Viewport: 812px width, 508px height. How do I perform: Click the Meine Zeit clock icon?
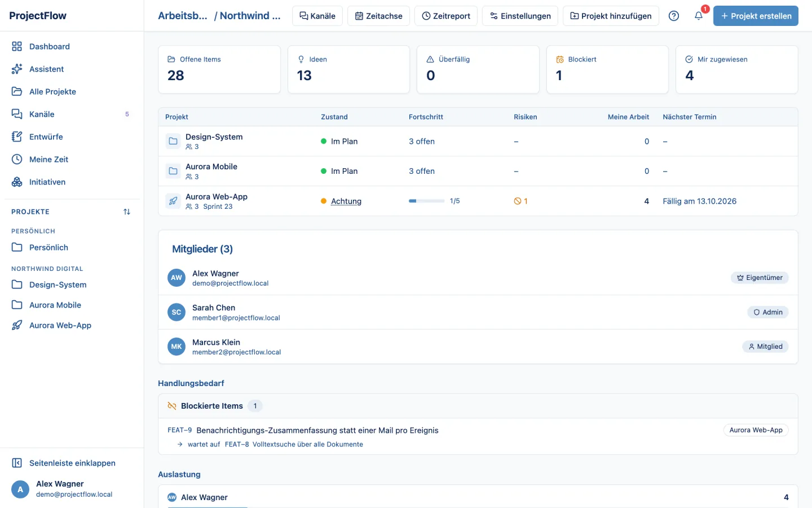point(17,159)
